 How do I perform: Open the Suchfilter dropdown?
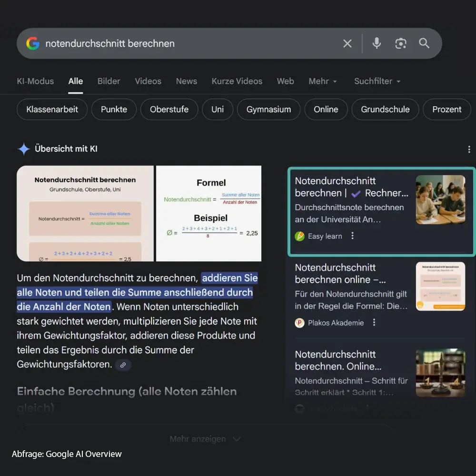coord(377,81)
